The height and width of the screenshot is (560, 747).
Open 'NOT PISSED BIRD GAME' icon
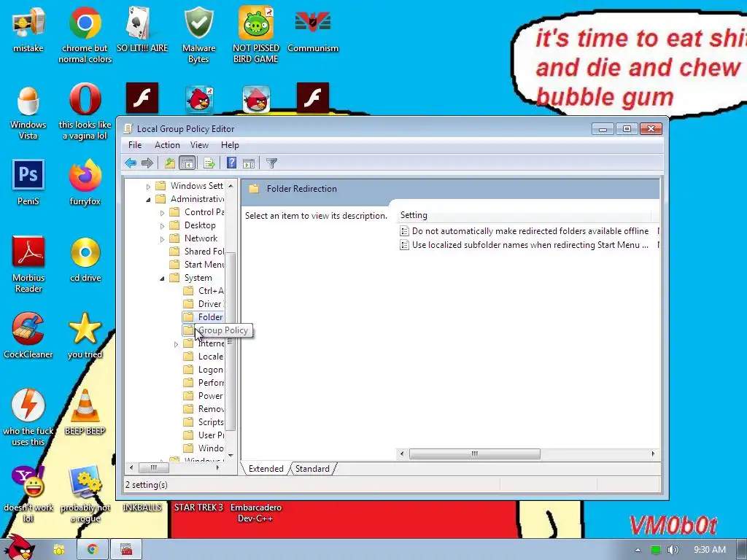(x=256, y=34)
